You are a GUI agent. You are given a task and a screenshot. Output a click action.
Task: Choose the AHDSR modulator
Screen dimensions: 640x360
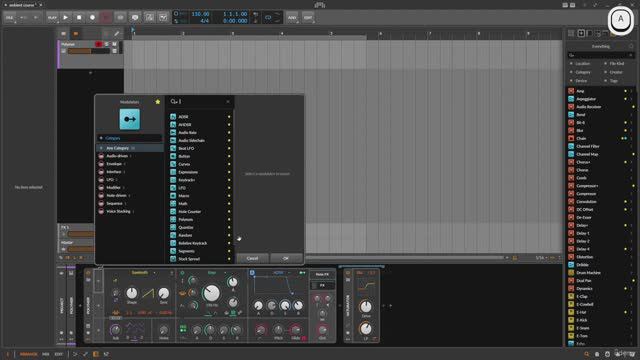[200, 124]
